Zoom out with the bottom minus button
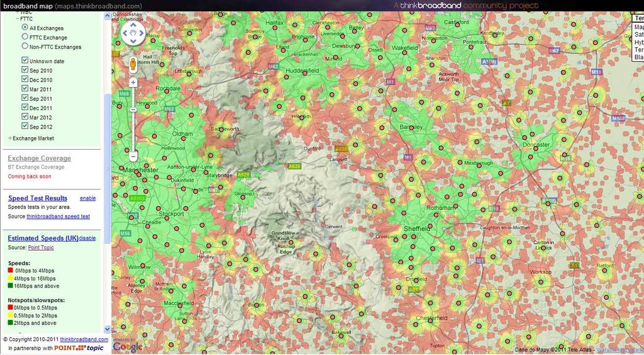Image resolution: width=644 pixels, height=355 pixels. coord(133,157)
